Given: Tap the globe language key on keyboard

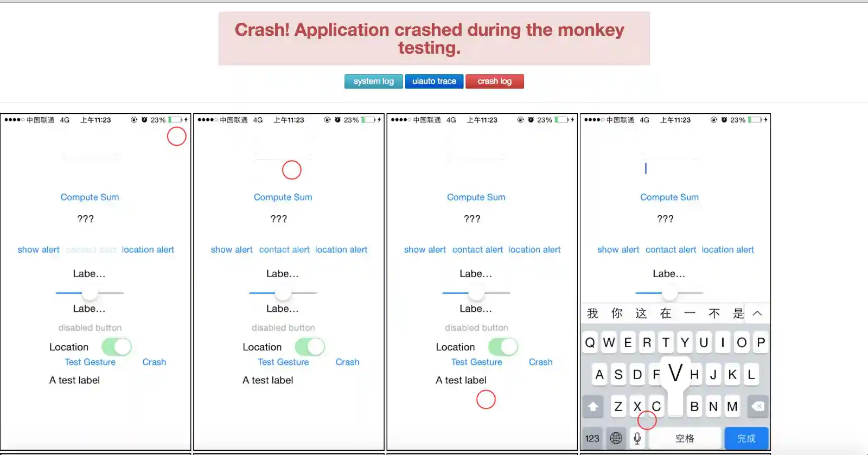Looking at the screenshot, I should 616,438.
